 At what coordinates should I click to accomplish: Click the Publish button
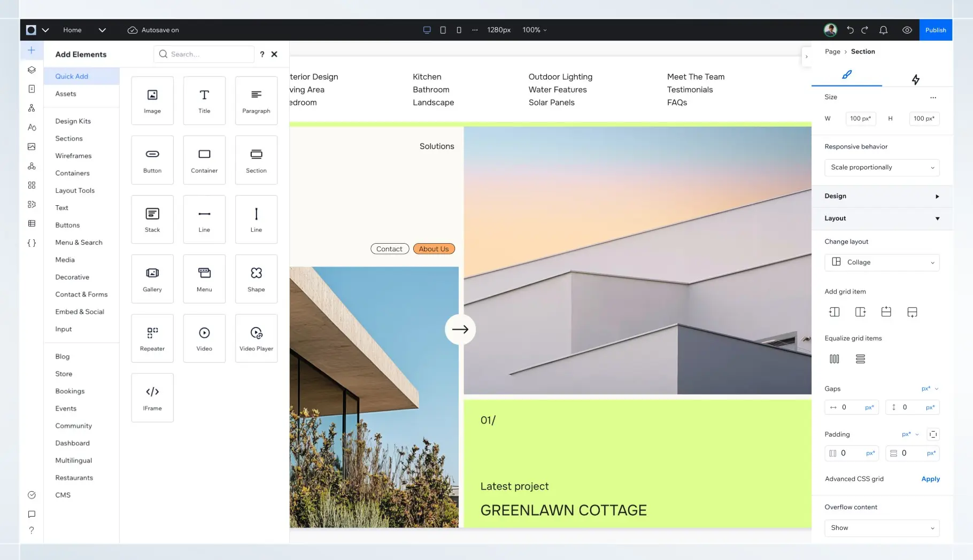point(936,30)
